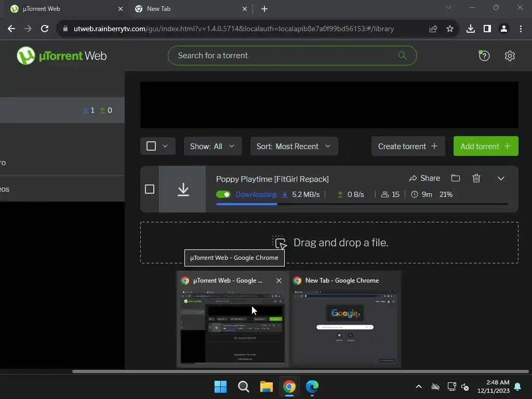Click the Chrome taskbar icon
532x399 pixels.
click(289, 387)
